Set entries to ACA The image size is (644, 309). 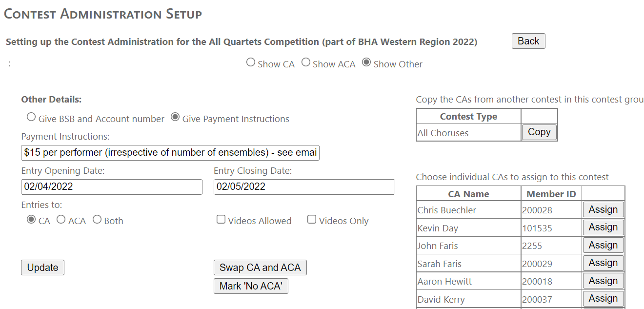point(61,220)
